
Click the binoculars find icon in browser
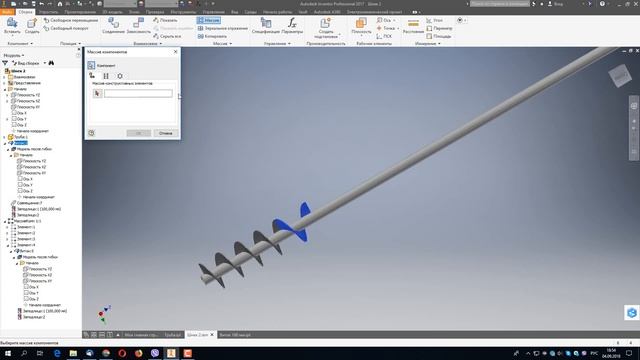51,63
